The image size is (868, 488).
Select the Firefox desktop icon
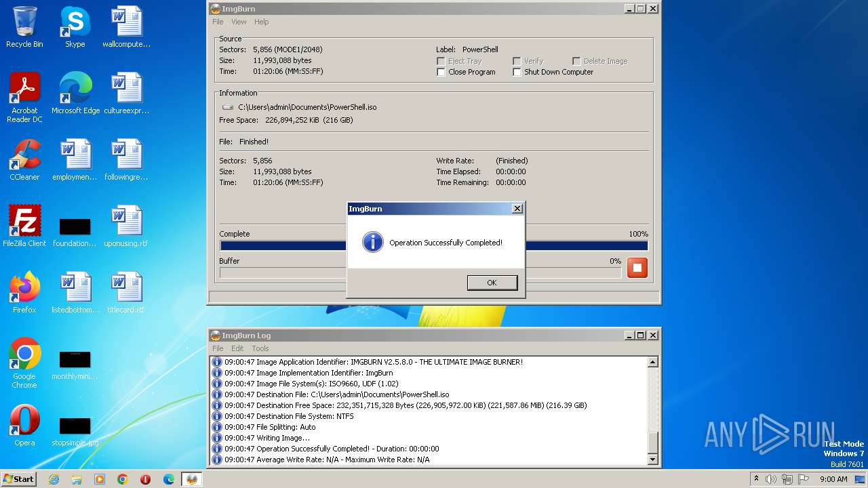click(x=24, y=293)
